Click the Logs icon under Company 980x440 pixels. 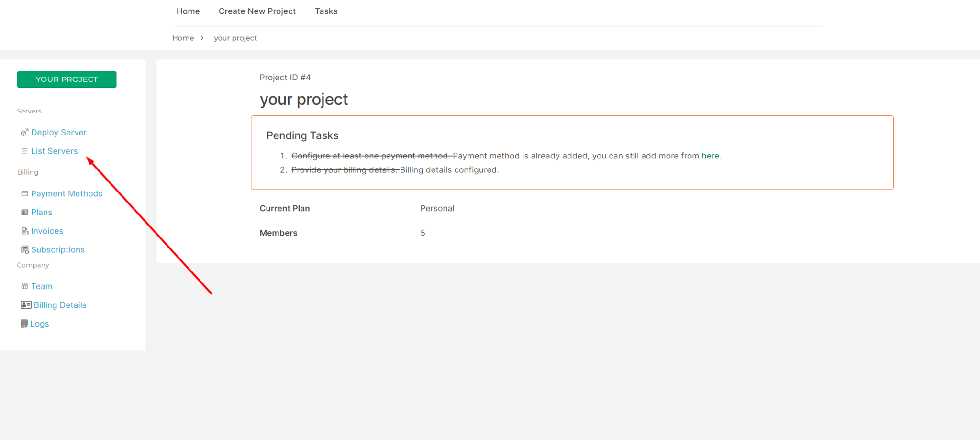[x=25, y=323]
